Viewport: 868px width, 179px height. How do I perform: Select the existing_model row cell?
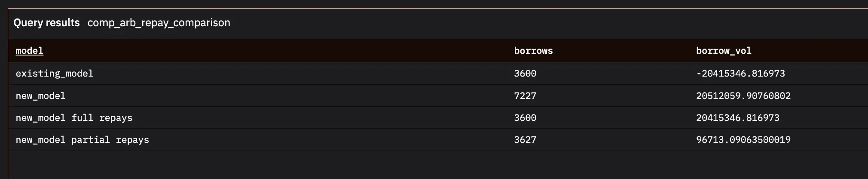pos(55,74)
